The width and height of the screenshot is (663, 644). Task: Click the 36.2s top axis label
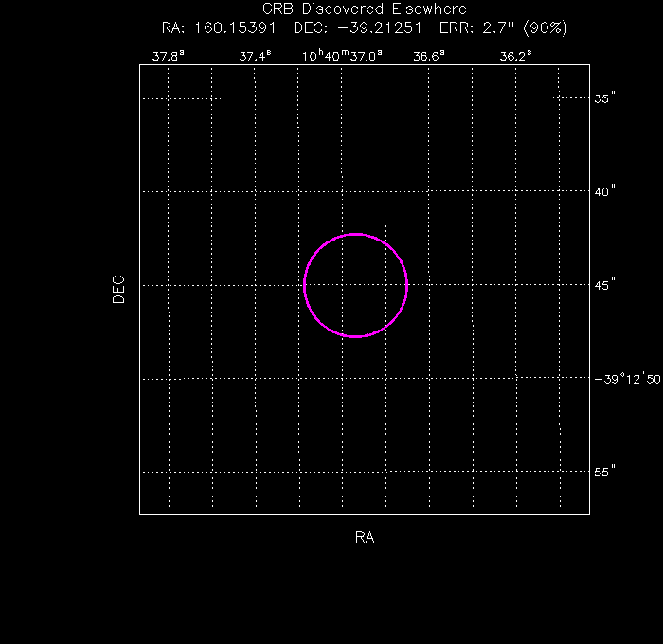515,56
